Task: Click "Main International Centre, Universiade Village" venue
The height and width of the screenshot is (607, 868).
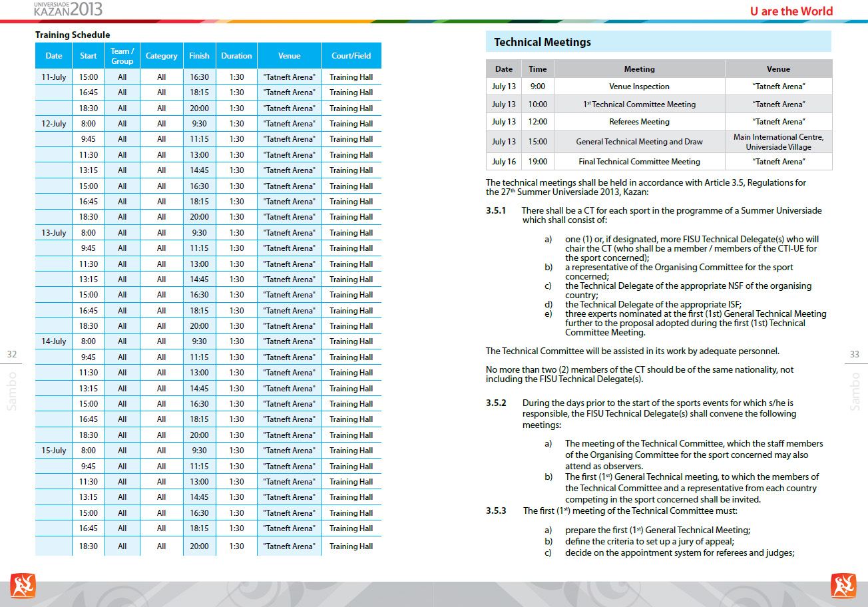Action: click(779, 142)
